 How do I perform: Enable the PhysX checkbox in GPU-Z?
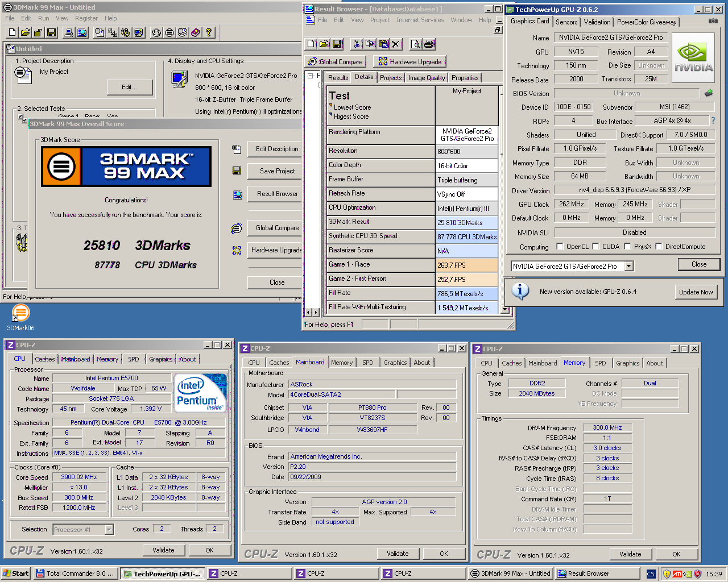(627, 247)
